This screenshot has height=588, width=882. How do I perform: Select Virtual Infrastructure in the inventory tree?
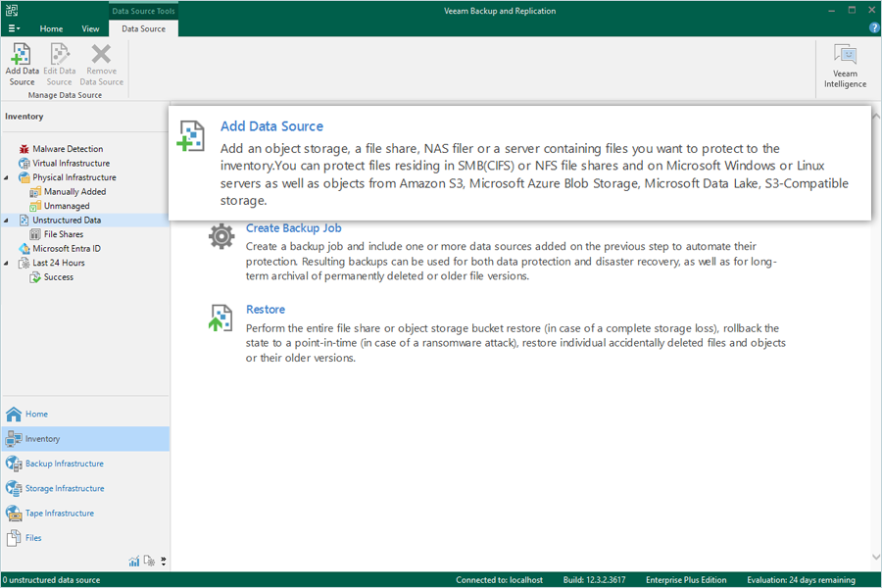pos(71,164)
